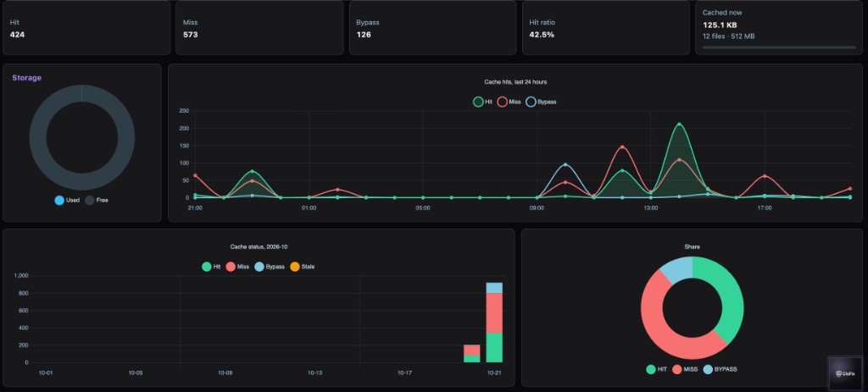The width and height of the screenshot is (868, 392).
Task: Click the Cached now 125.1 KB value
Action: (720, 25)
